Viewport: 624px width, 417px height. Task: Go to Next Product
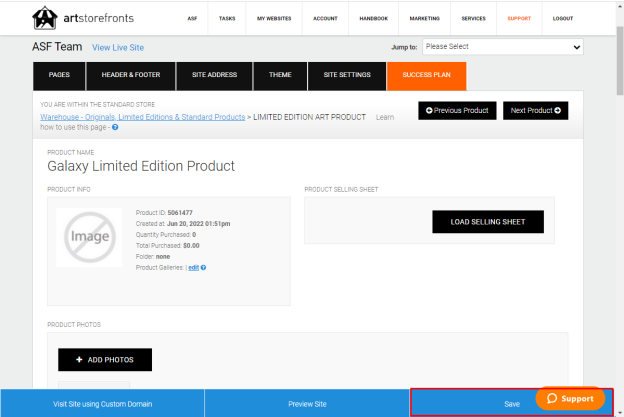(535, 111)
